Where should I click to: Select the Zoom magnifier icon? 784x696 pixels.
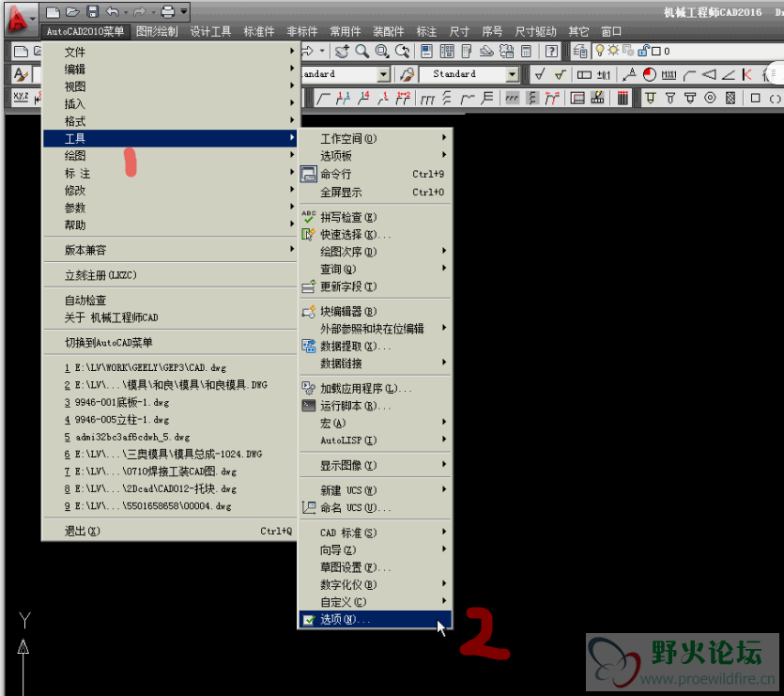click(362, 51)
